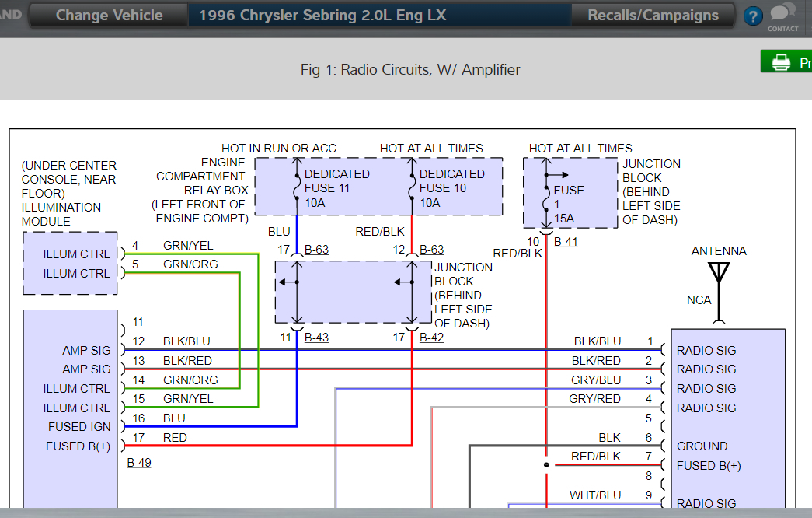Screen dimensions: 812x518
Task: Click the green printer icon
Action: click(780, 62)
